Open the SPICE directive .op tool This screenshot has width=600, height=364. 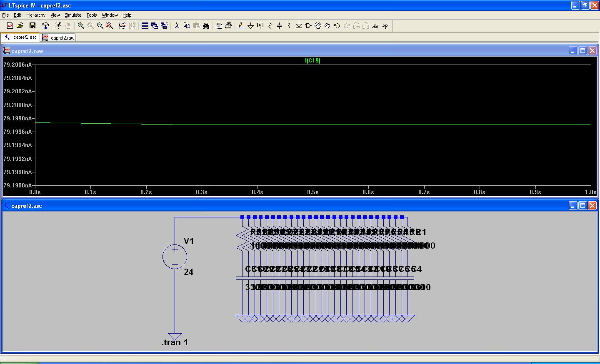pyautogui.click(x=385, y=26)
